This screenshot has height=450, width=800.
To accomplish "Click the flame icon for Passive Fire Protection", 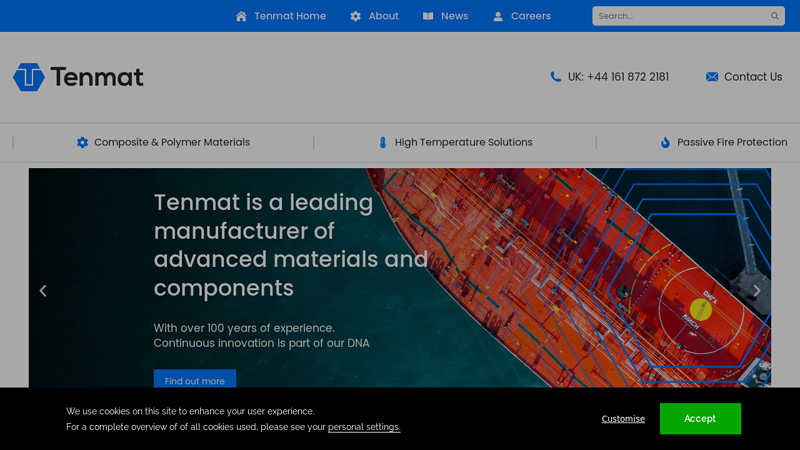I will [x=665, y=142].
